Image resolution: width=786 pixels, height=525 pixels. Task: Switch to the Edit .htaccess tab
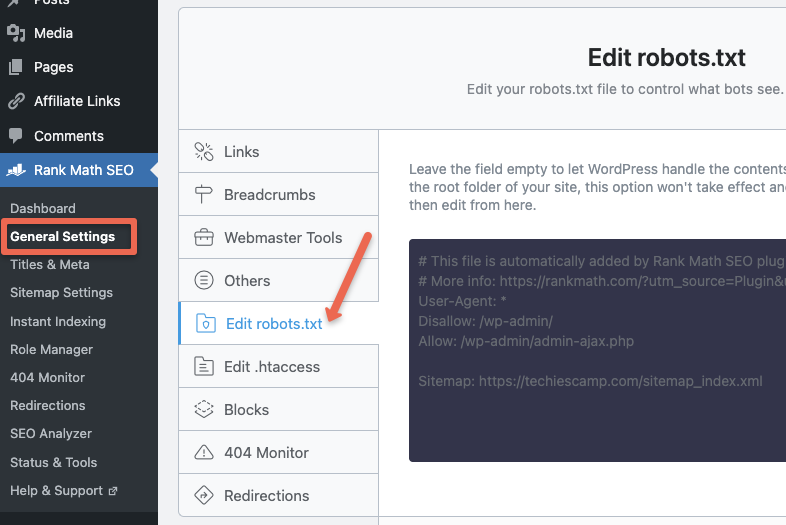pos(279,367)
